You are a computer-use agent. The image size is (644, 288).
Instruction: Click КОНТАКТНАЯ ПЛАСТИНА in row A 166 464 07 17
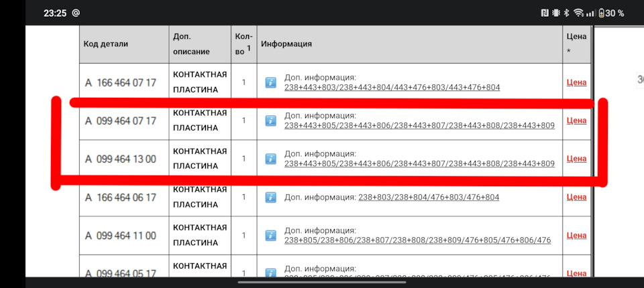pos(200,82)
